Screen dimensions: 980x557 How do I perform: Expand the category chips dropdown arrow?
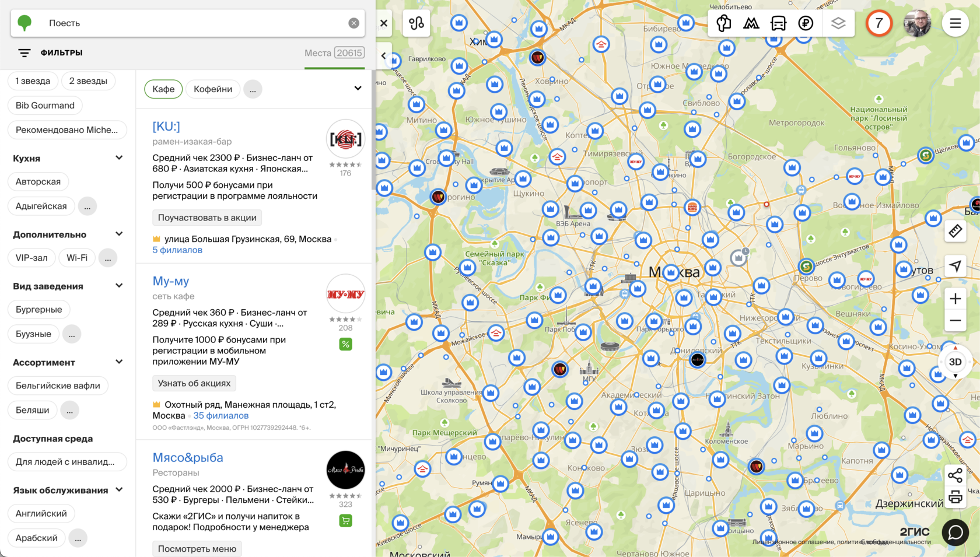pos(358,89)
